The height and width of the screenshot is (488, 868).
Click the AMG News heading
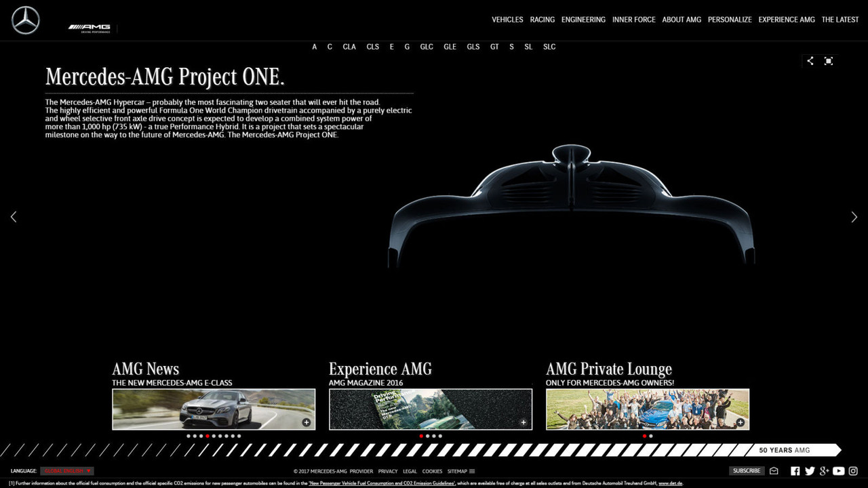(146, 369)
